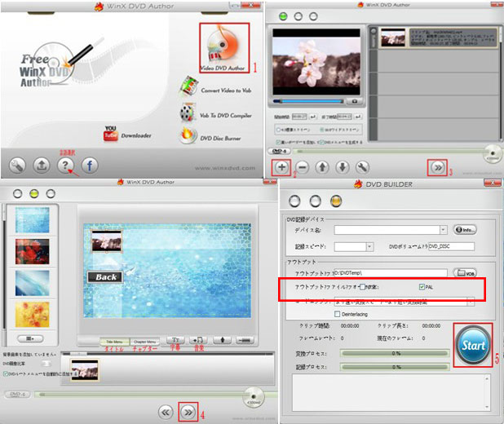Click the minus bar button in menu toolbar
Image resolution: width=504 pixels, height=424 pixels.
(245, 340)
